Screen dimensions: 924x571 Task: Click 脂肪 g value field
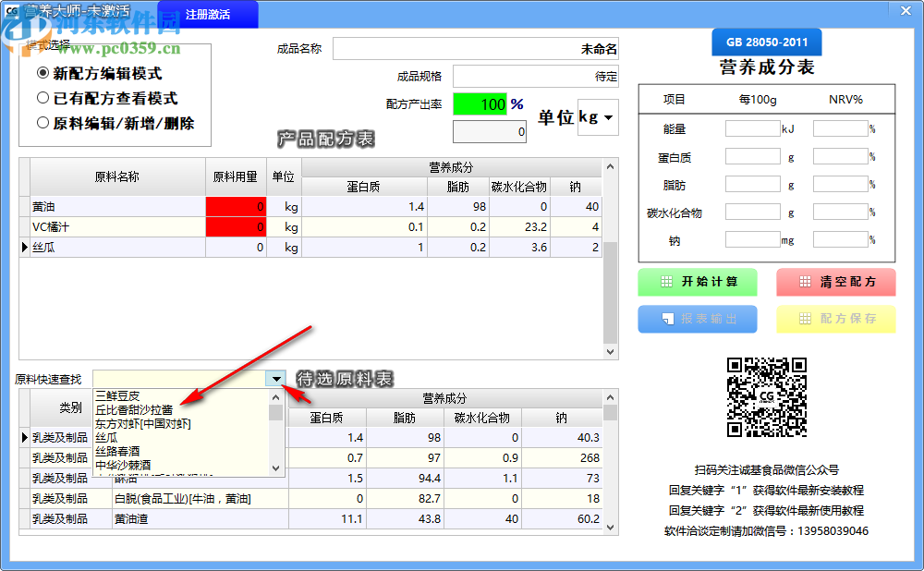pyautogui.click(x=752, y=184)
